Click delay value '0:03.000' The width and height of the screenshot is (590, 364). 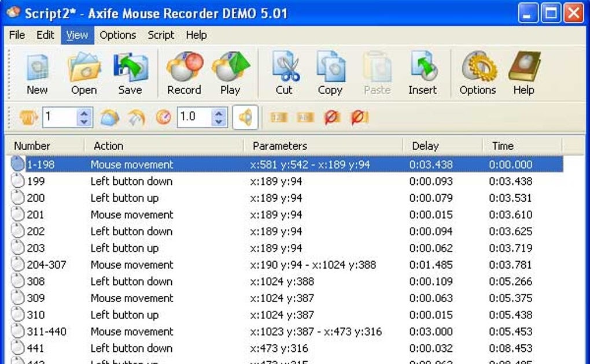431,331
